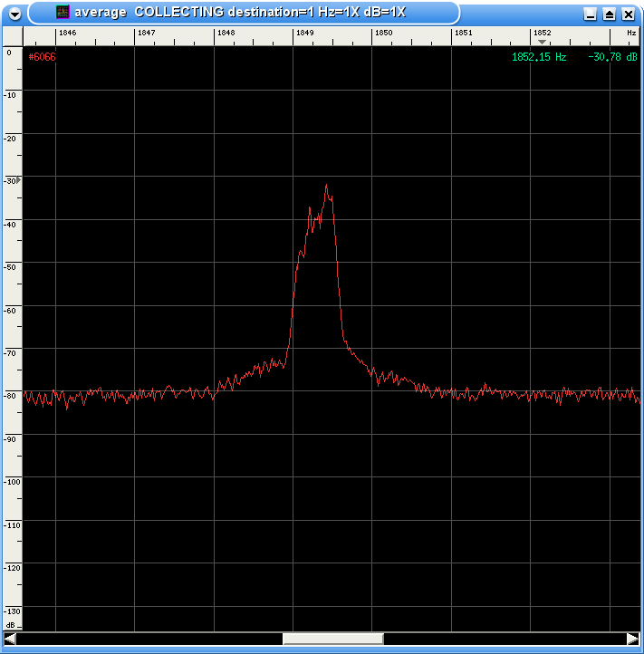Close the average spectrum window
Screen dimensions: 644x654
click(628, 14)
